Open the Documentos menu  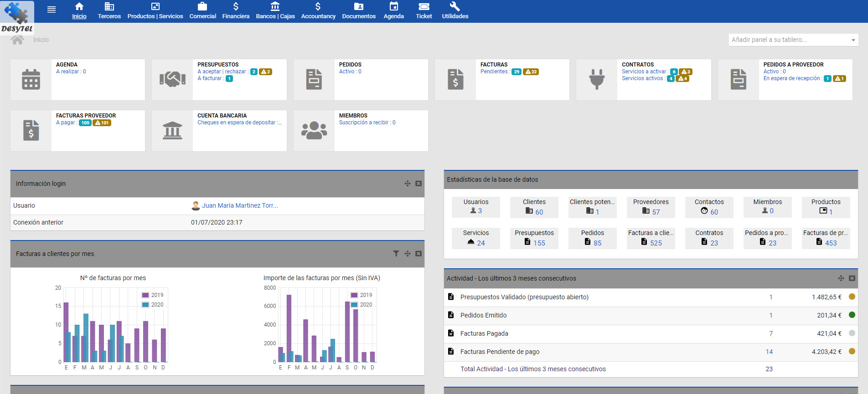(x=359, y=11)
